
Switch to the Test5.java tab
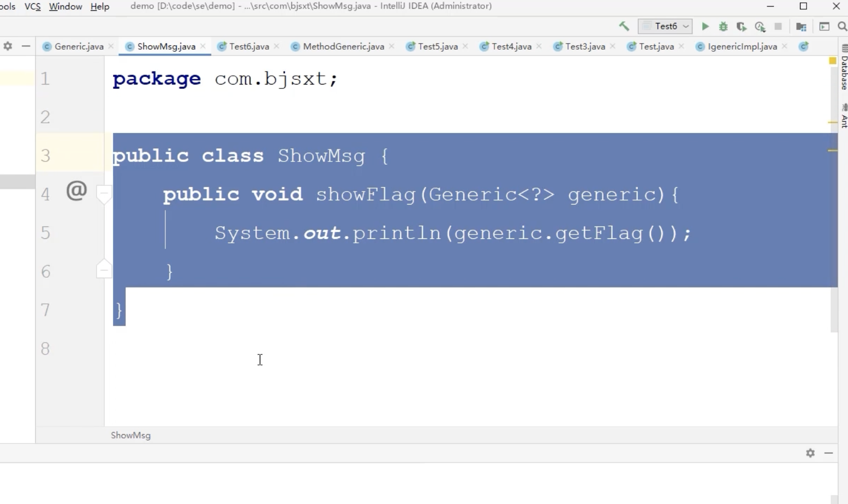[438, 46]
